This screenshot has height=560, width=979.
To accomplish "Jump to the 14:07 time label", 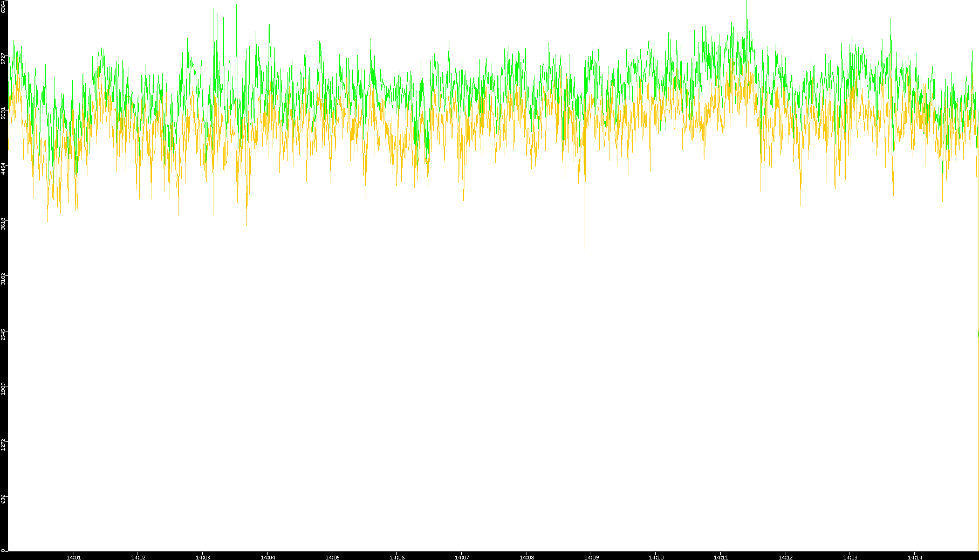I will click(x=462, y=557).
